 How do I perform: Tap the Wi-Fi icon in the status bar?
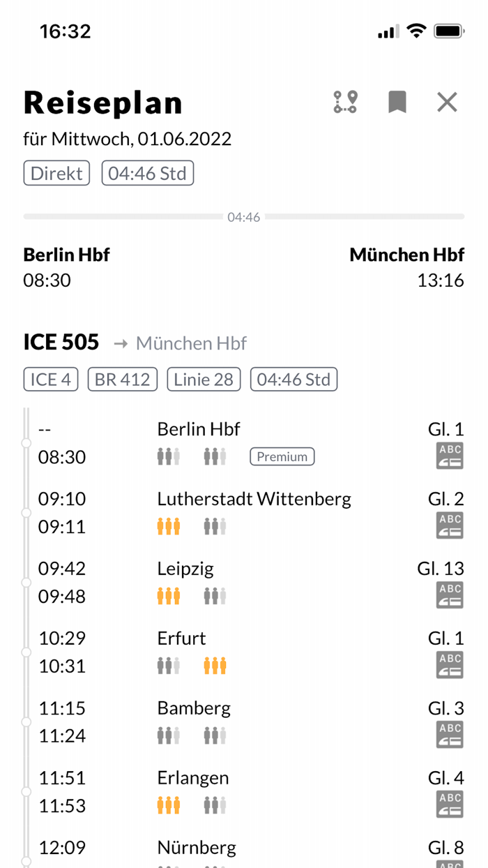pyautogui.click(x=415, y=30)
